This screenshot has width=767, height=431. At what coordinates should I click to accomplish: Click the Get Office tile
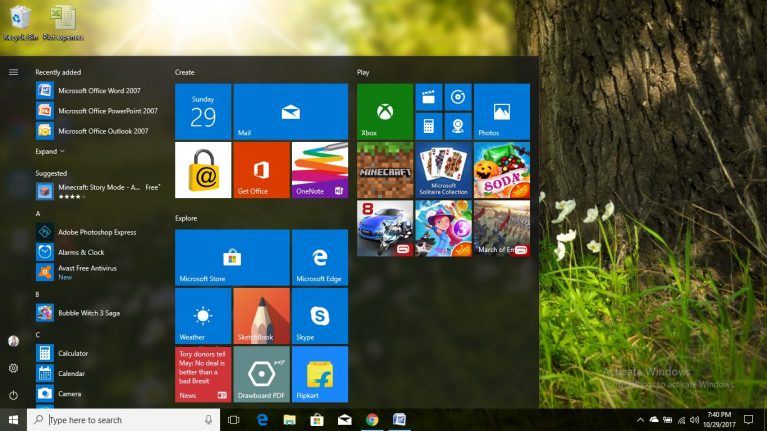[261, 170]
